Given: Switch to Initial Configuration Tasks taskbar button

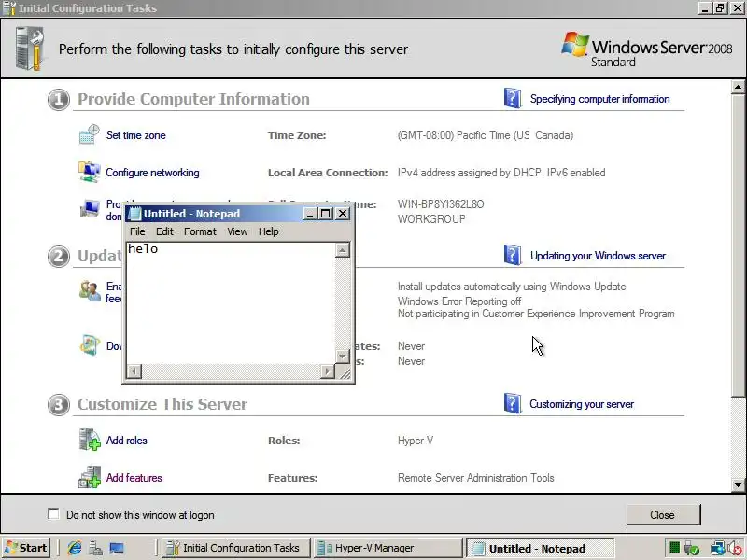Looking at the screenshot, I should (236, 548).
